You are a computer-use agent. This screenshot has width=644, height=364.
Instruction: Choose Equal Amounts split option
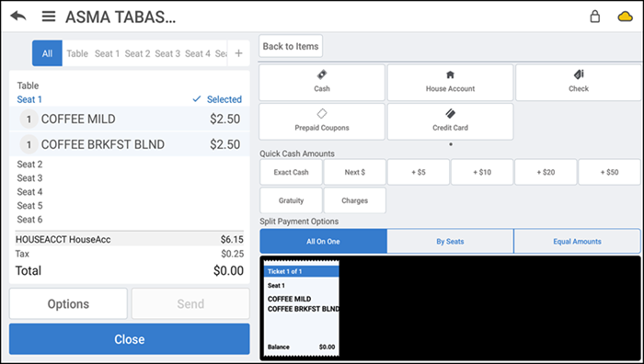tap(577, 242)
